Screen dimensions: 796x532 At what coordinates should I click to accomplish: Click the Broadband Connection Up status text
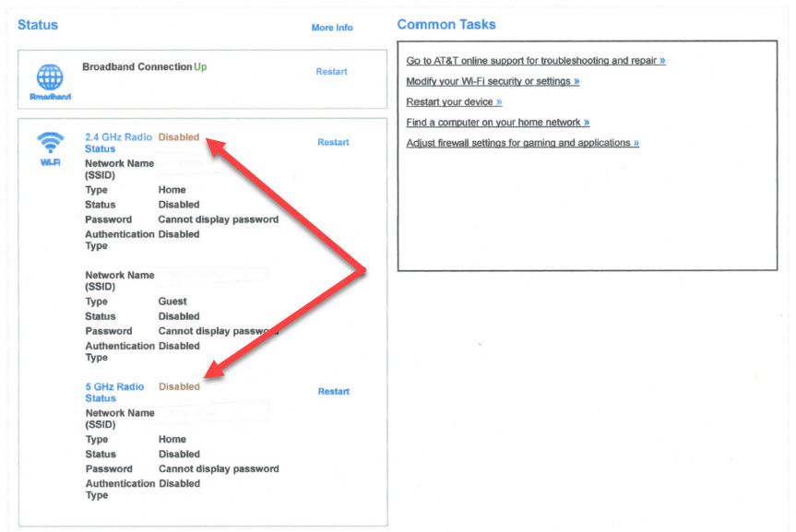tap(200, 67)
